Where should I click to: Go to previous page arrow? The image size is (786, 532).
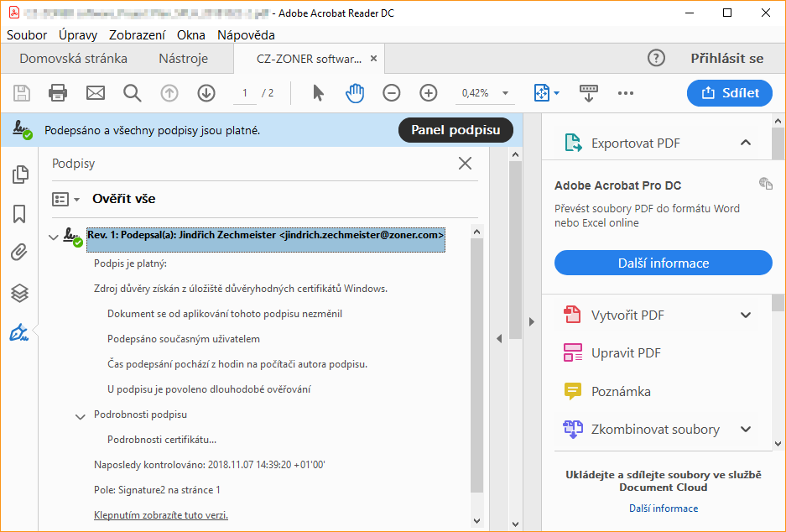click(x=169, y=93)
